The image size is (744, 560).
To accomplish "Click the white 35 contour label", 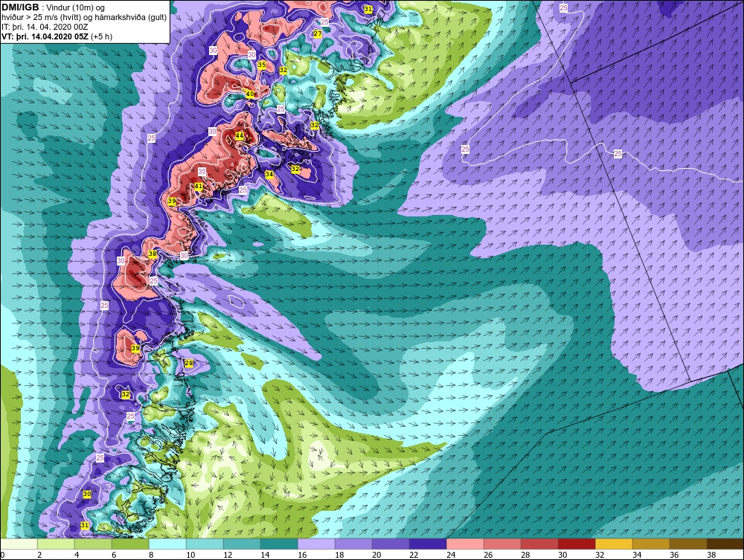I will [202, 171].
